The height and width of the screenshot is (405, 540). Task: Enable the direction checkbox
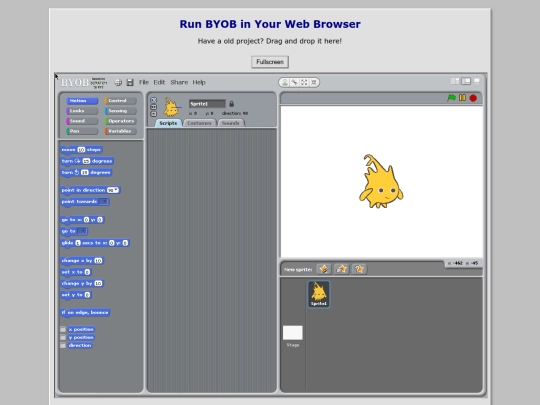click(63, 345)
